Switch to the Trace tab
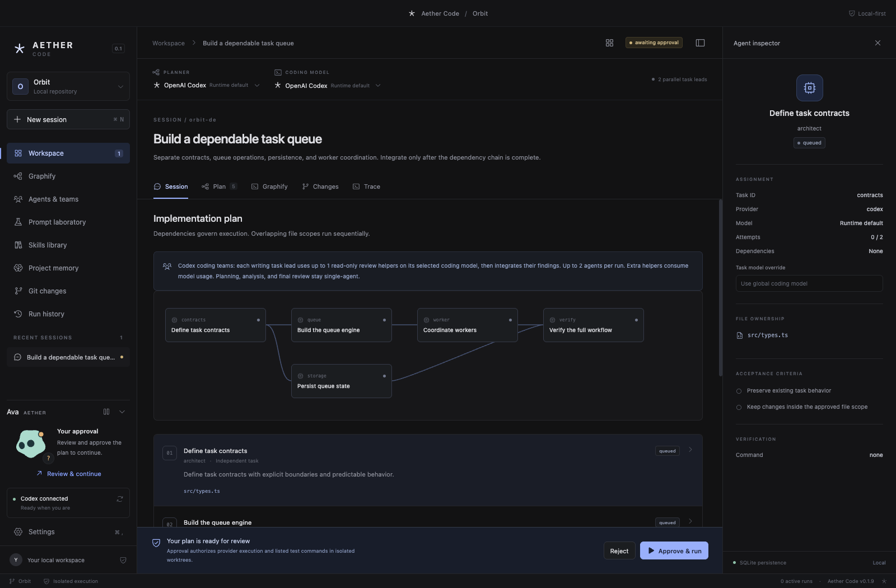896x588 pixels. click(366, 187)
